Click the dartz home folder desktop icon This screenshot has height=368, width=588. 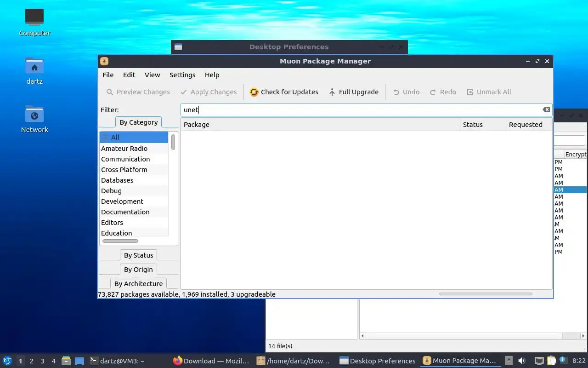coord(34,71)
